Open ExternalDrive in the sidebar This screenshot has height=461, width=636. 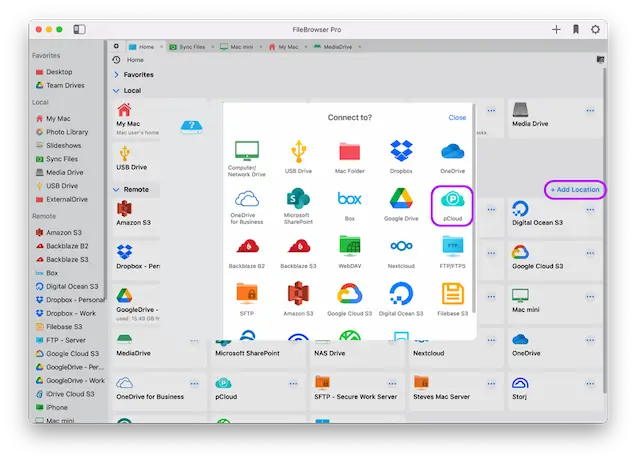62,199
